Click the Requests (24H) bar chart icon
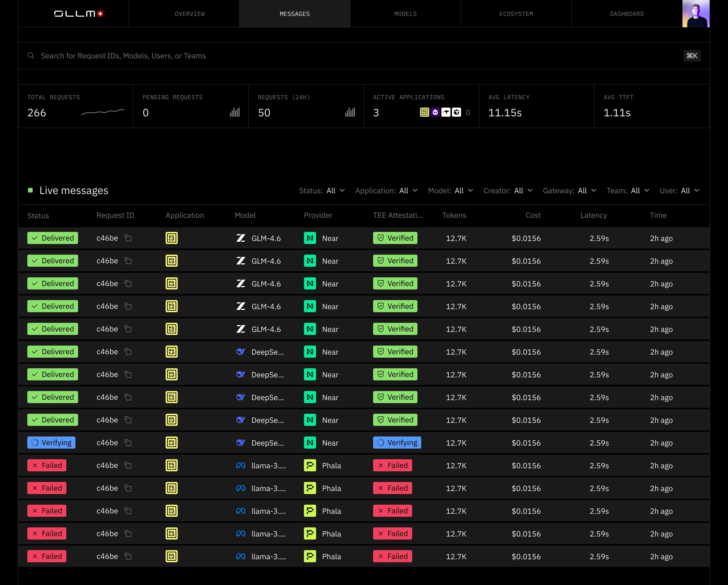 [x=350, y=112]
